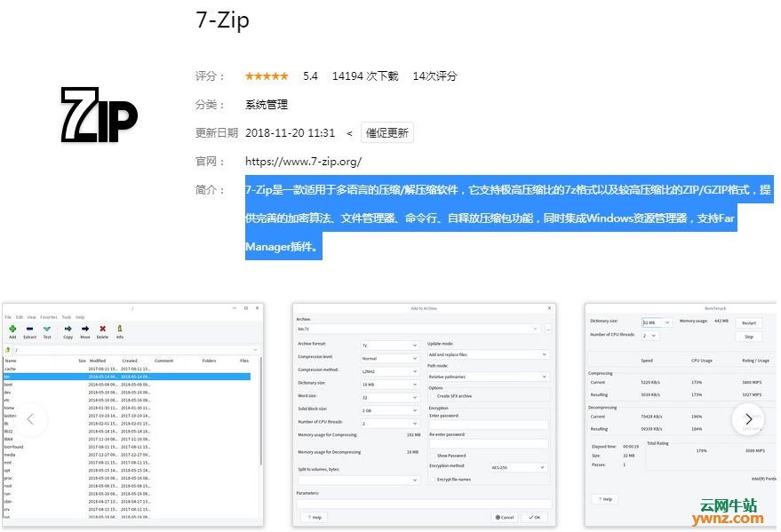Click OK in the Add to Archive dialog
This screenshot has height=532, width=781.
point(535,517)
